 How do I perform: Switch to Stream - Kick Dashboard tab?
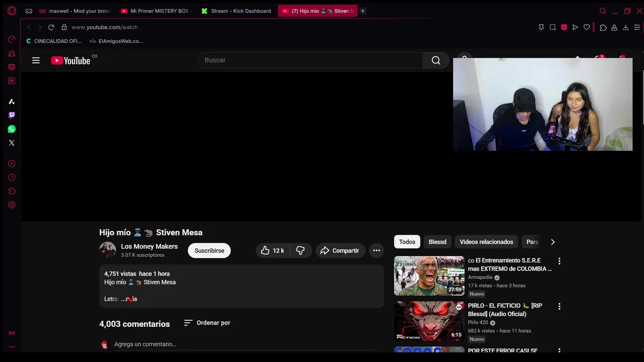[236, 11]
